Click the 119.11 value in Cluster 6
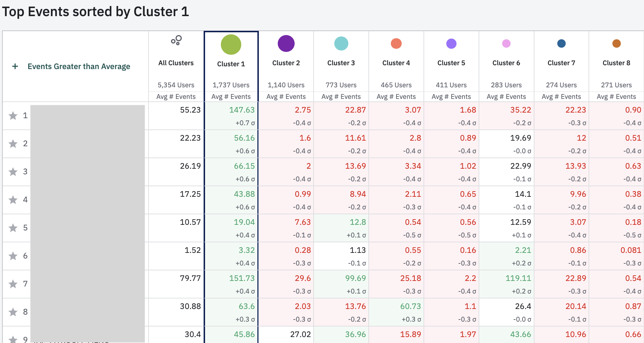The height and width of the screenshot is (343, 644). point(518,278)
